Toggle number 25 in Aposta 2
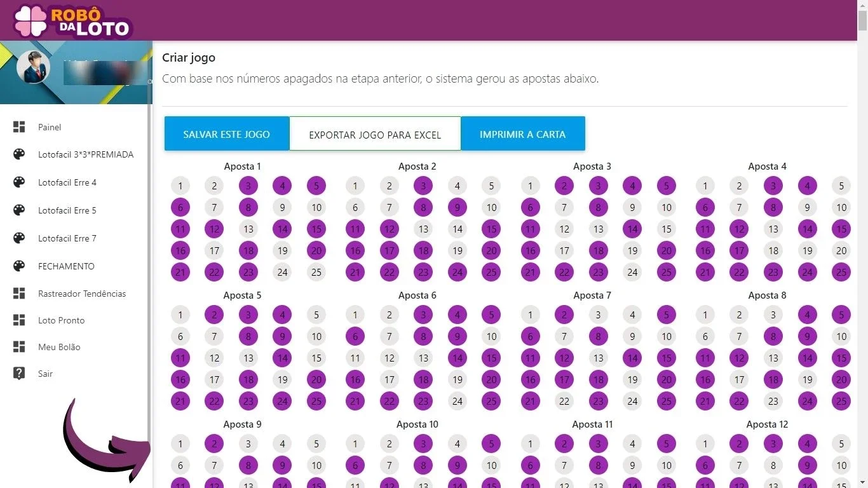Screen dimensions: 868x488 click(x=491, y=273)
